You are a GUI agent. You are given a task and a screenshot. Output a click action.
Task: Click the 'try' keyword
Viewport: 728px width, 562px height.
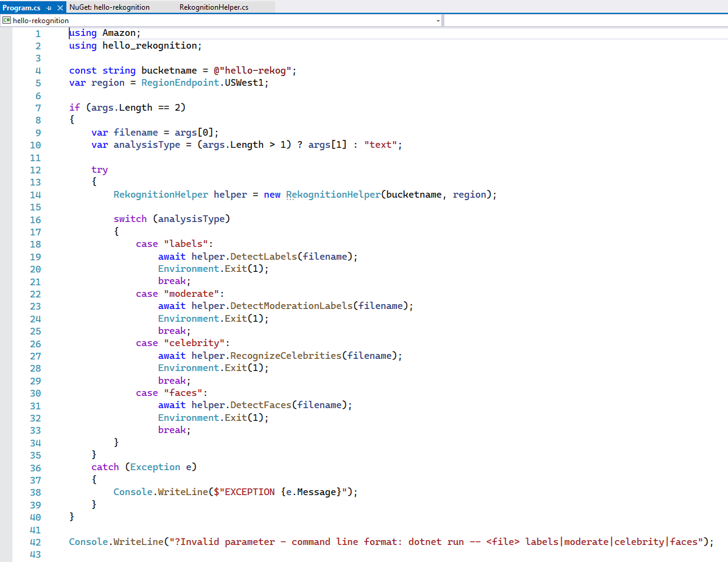click(99, 170)
